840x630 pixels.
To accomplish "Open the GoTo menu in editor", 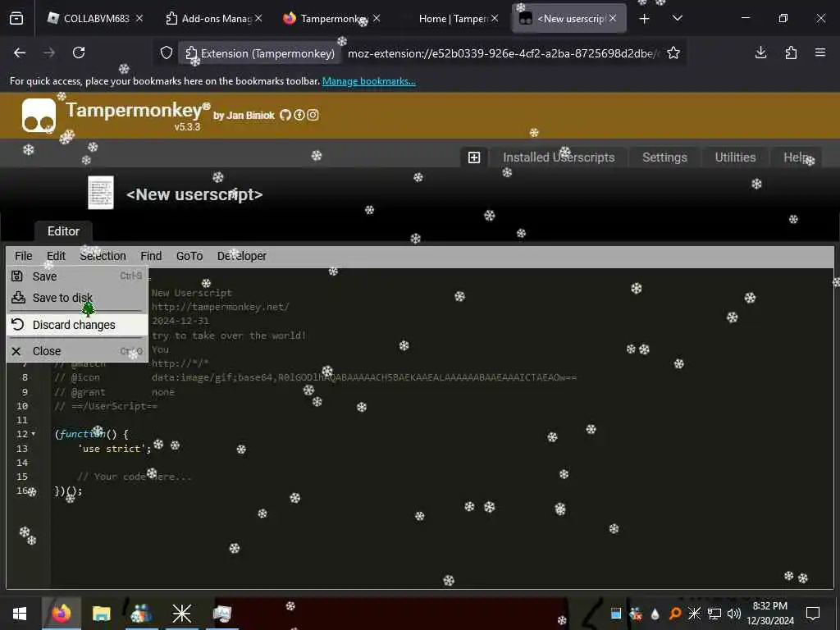I will tap(189, 256).
